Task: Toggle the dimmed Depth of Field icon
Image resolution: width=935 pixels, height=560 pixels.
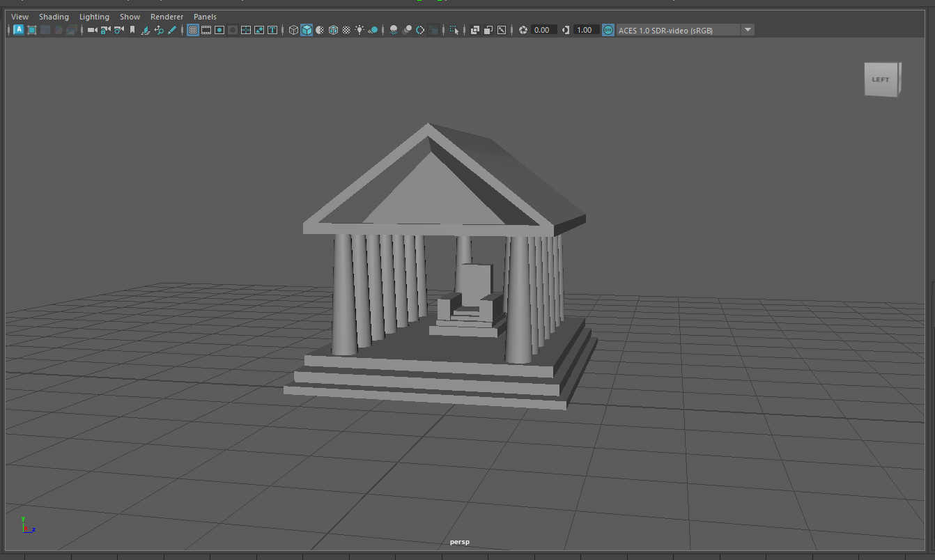Action: 433,30
